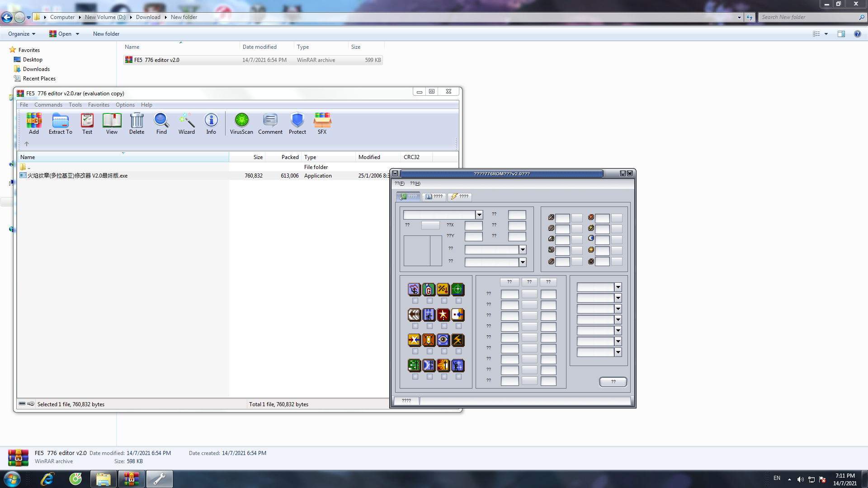
Task: Tick checkbox under orange shield skill icon
Action: pyautogui.click(x=429, y=351)
